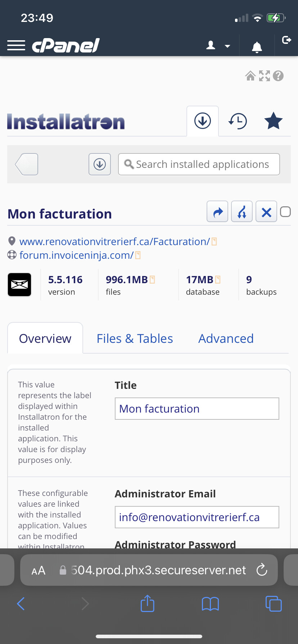The image size is (298, 644).
Task: Open the notifications bell
Action: click(x=257, y=47)
